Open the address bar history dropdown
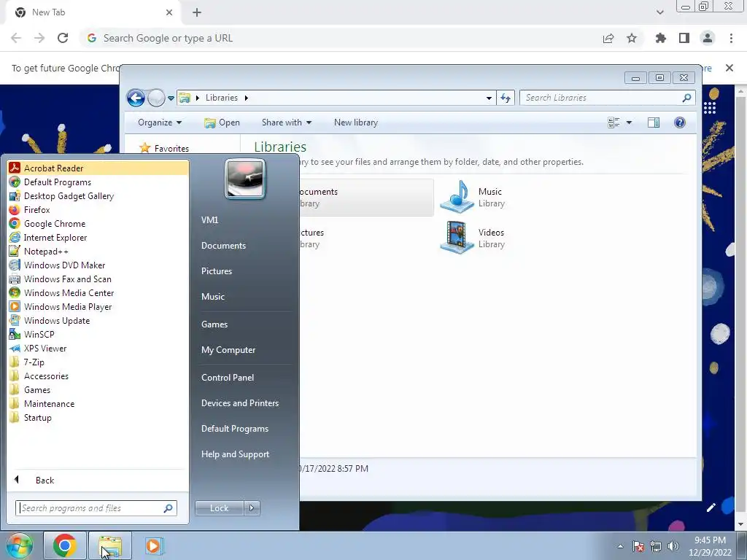 point(489,98)
